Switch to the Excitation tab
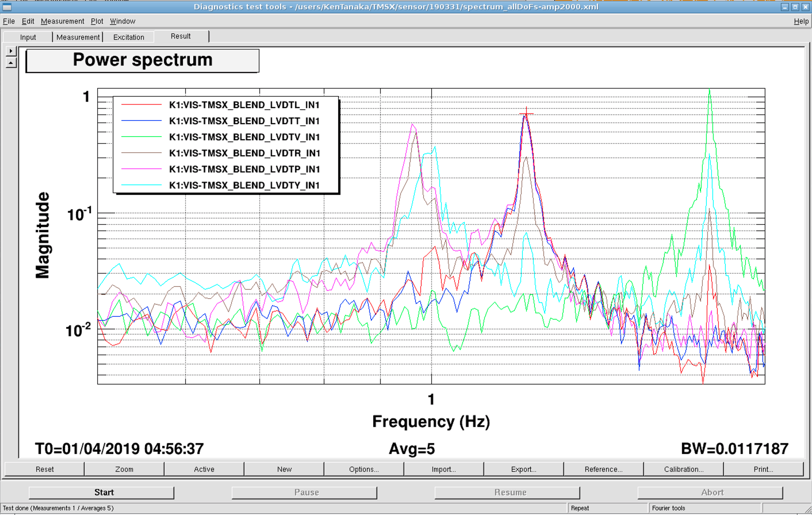The width and height of the screenshot is (812, 515). tap(129, 37)
